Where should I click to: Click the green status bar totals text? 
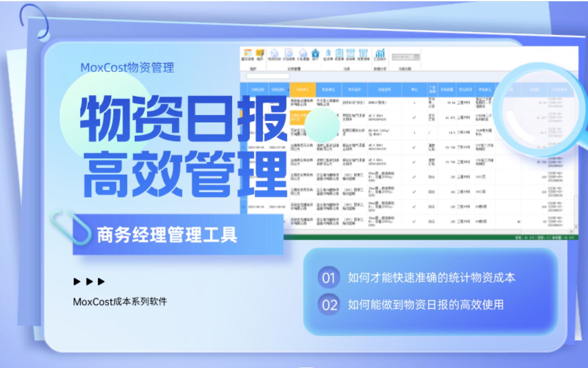pyautogui.click(x=544, y=237)
